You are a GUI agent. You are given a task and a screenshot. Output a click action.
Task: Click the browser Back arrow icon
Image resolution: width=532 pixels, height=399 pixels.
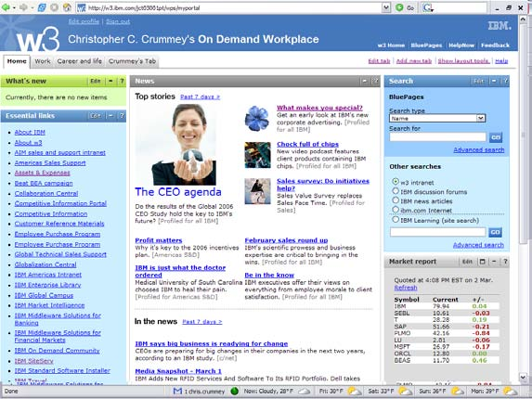6,7
